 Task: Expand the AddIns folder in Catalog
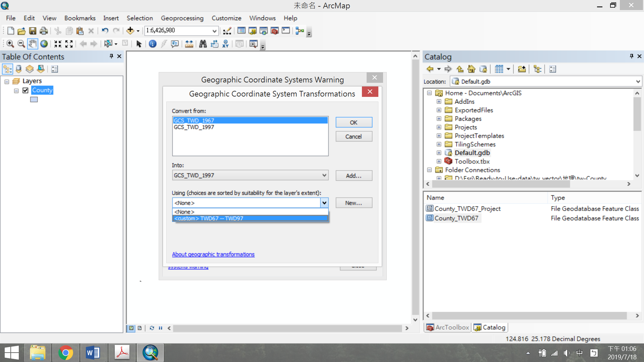pyautogui.click(x=439, y=101)
